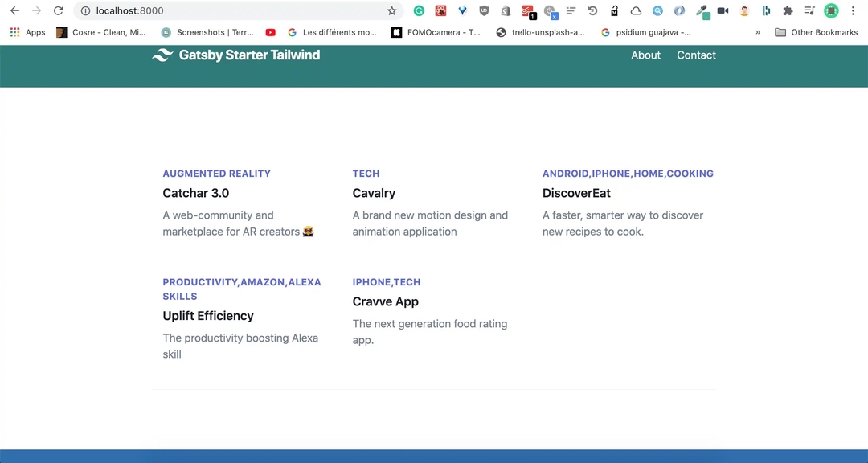Screen dimensions: 868x463
Task: Click the Uplift Efficiency Alexa skill description
Action: pyautogui.click(x=240, y=346)
